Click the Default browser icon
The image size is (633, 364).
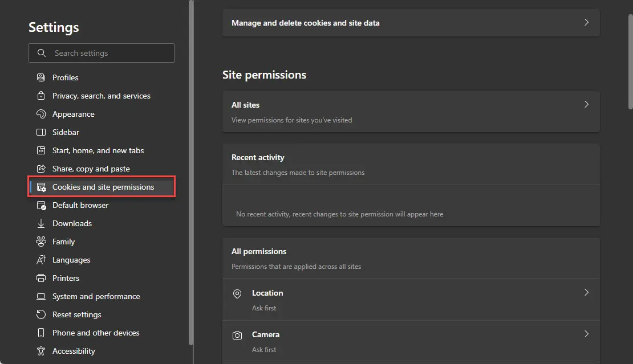41,205
